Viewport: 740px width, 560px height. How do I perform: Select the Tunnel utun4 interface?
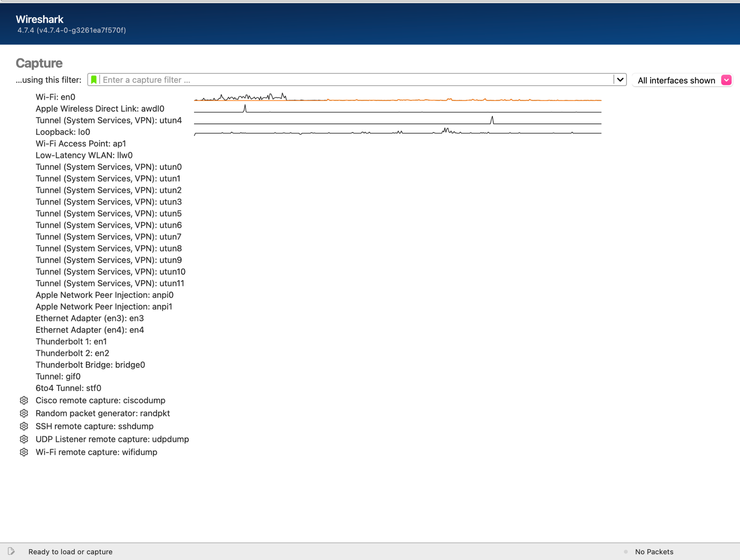click(109, 120)
